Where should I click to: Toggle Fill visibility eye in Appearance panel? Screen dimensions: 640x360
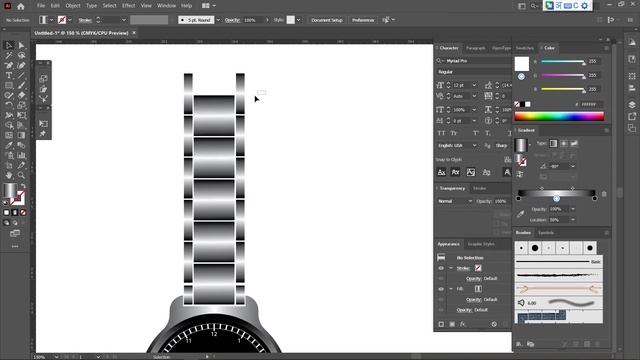pyautogui.click(x=441, y=289)
